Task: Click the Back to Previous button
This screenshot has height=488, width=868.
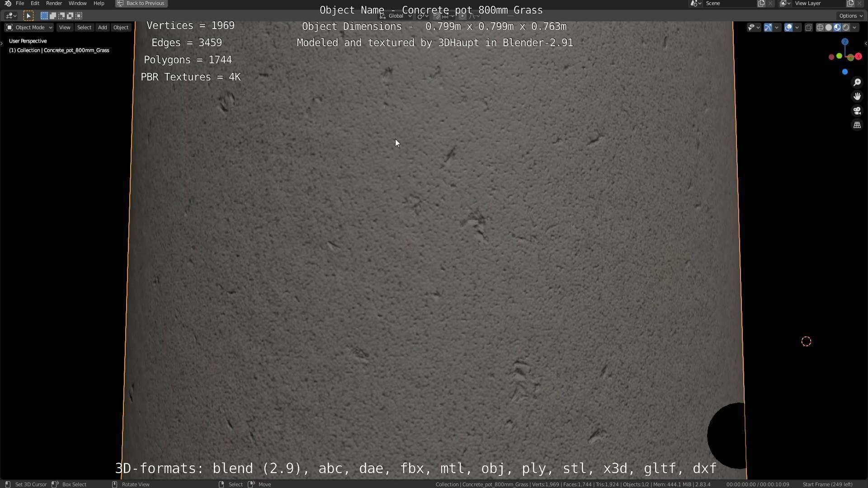Action: pyautogui.click(x=141, y=3)
